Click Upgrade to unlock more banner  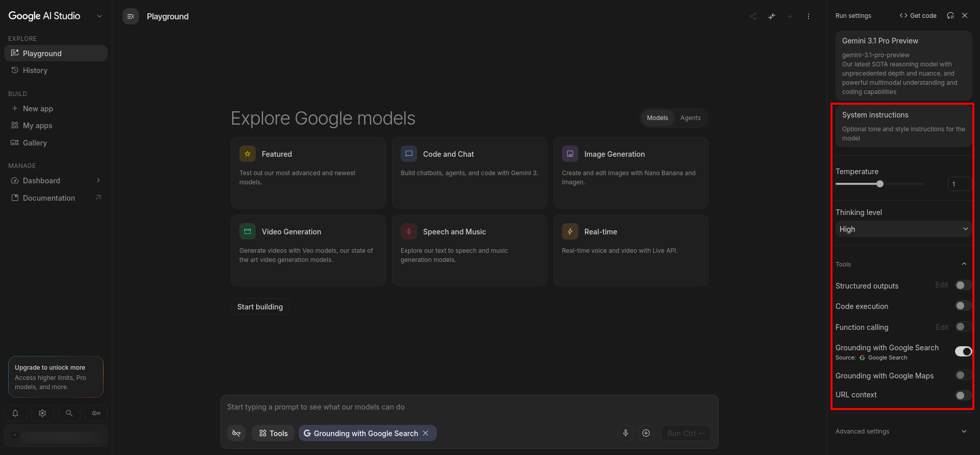56,377
